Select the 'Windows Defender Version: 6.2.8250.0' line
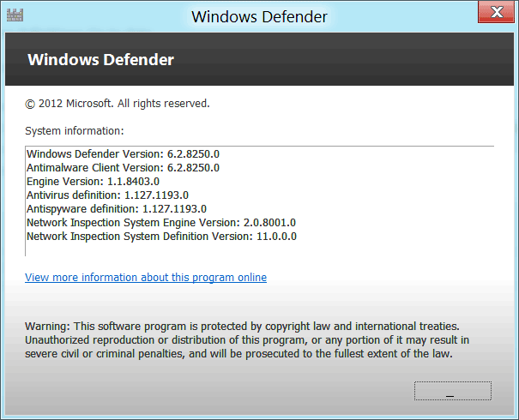Image resolution: width=519 pixels, height=420 pixels. [123, 153]
